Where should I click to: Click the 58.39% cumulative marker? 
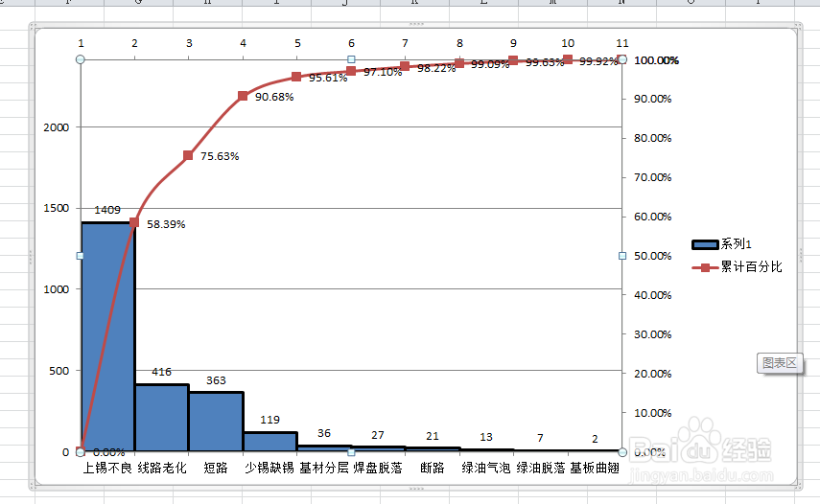134,222
